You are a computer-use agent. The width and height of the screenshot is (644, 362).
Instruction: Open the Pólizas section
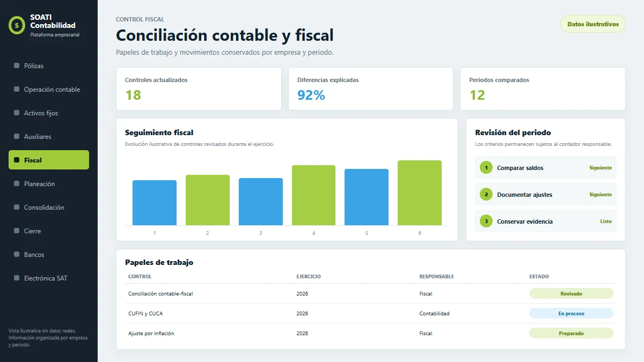click(49, 65)
